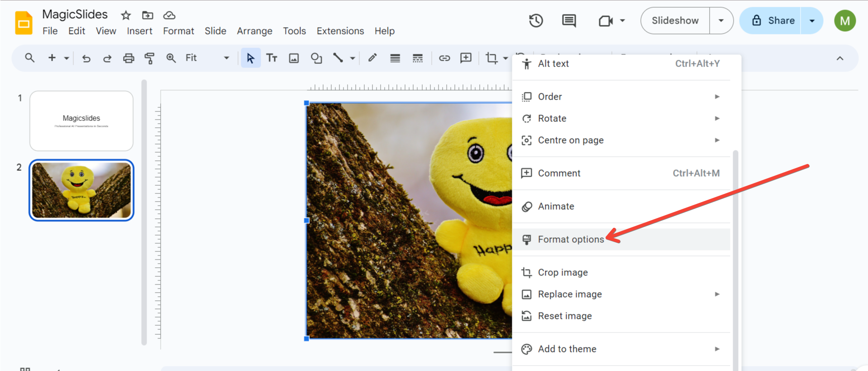Select Crop image in context menu

pyautogui.click(x=563, y=272)
